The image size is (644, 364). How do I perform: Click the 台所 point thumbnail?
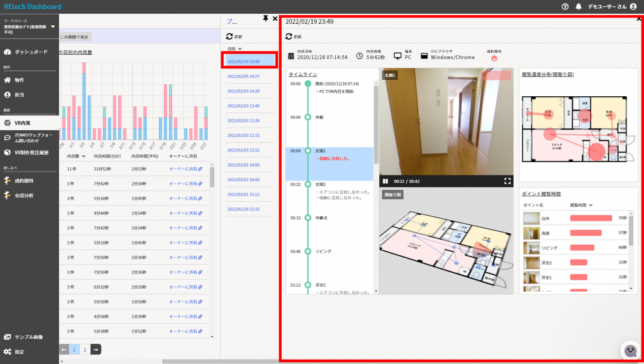pos(531,218)
